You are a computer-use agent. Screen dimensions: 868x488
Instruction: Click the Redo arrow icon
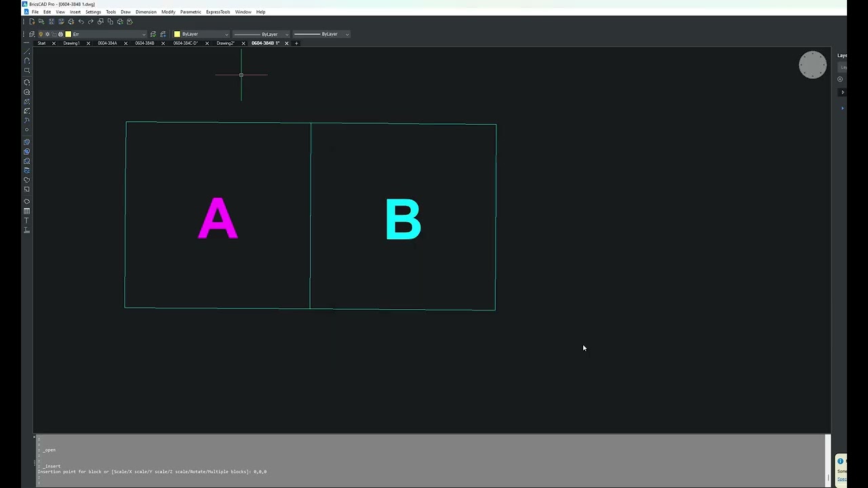click(90, 22)
